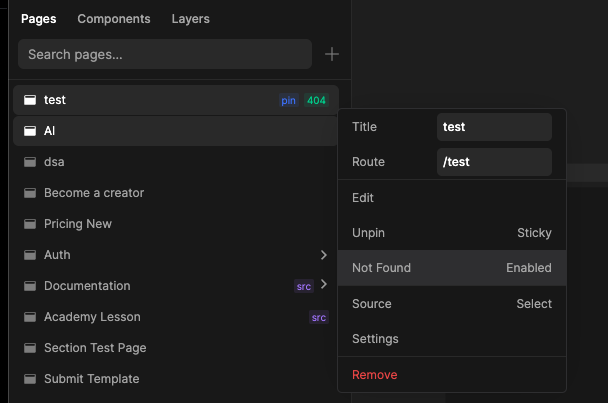Expand the Auth page group

(324, 255)
